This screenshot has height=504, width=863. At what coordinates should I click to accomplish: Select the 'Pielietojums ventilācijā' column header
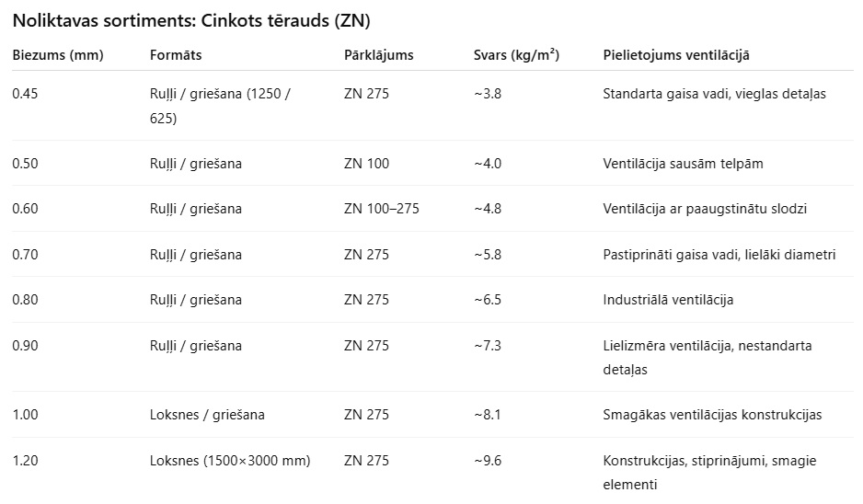tap(676, 55)
